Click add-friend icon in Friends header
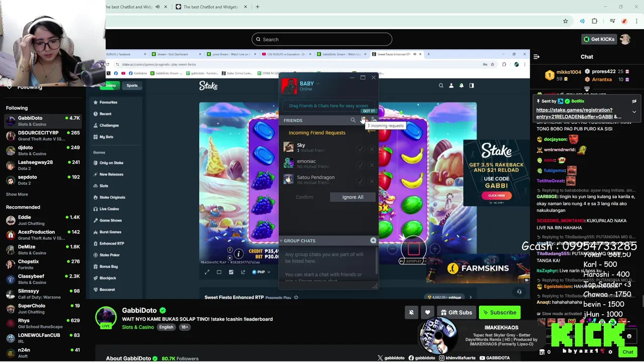The height and width of the screenshot is (362, 644). [x=373, y=120]
